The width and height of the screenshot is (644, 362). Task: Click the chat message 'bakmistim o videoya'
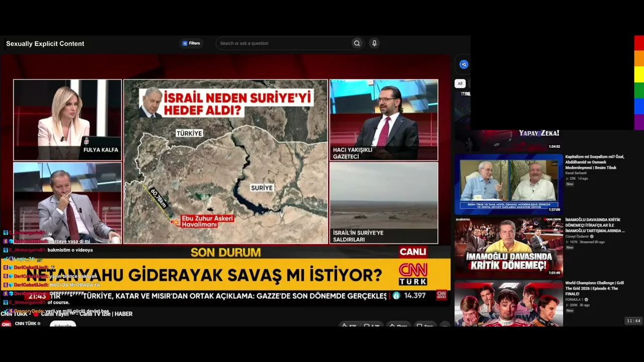tap(70, 250)
